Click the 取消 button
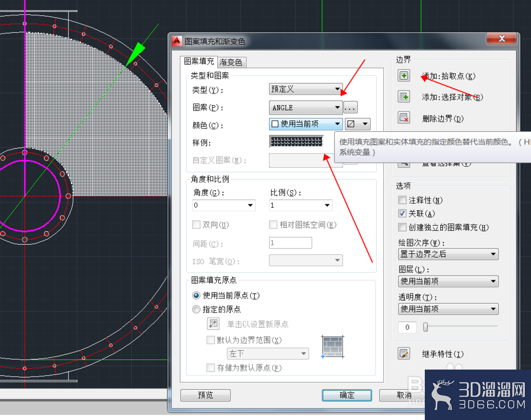Image resolution: width=531 pixels, height=420 pixels. 404,395
